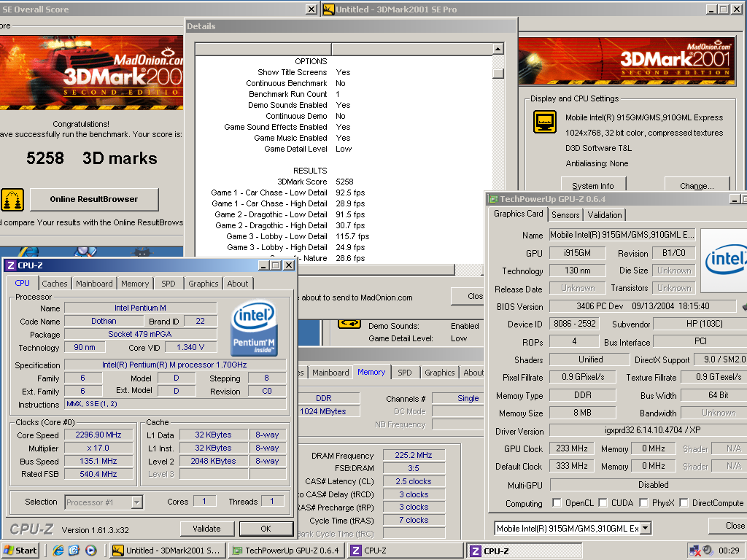Viewport: 747px width, 560px height.
Task: Click the GPU-Z title bar chip icon
Action: point(494,199)
